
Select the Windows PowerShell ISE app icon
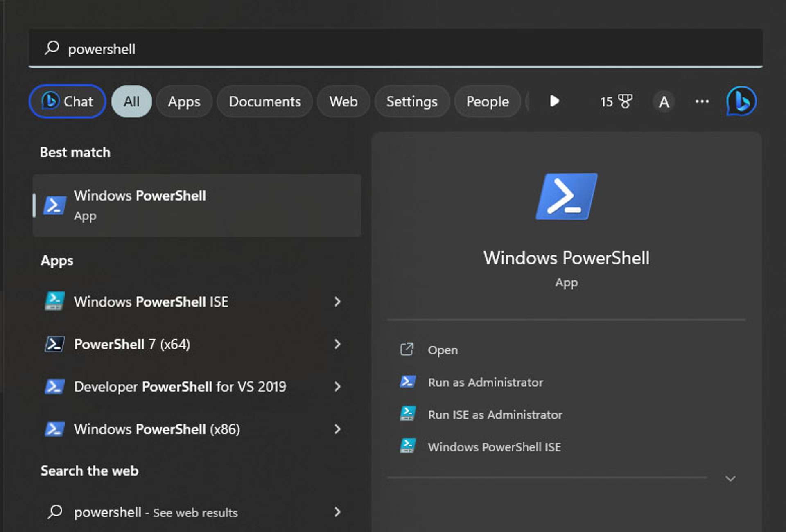[54, 302]
